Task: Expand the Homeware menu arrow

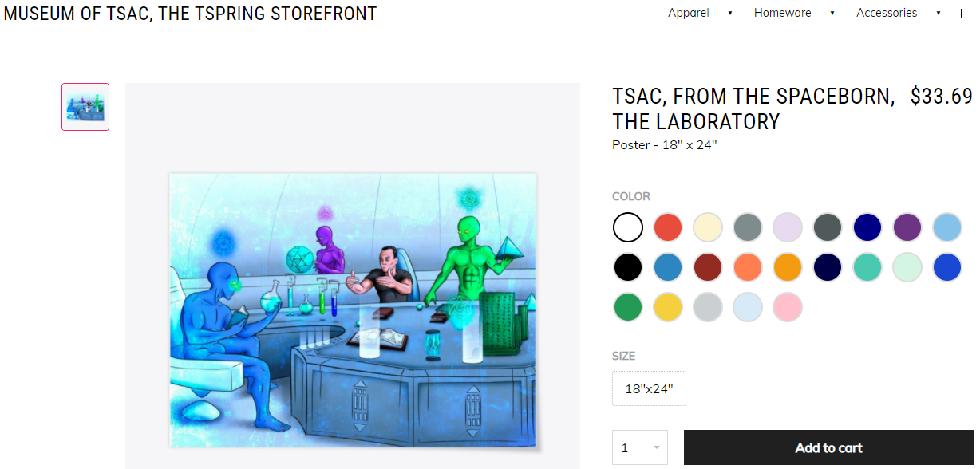Action: coord(832,13)
